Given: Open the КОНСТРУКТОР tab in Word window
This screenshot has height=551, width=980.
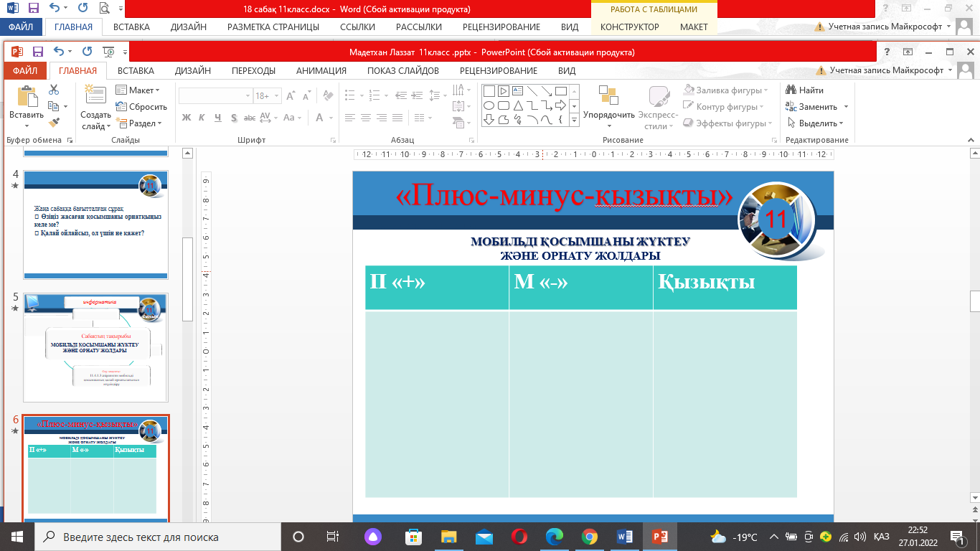Looking at the screenshot, I should (629, 27).
